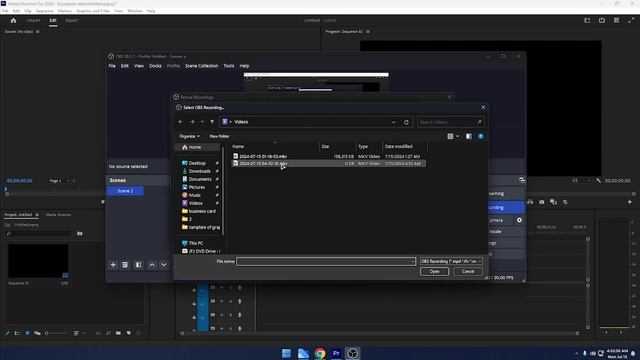Unpin Desktop from quick access

tap(217, 163)
